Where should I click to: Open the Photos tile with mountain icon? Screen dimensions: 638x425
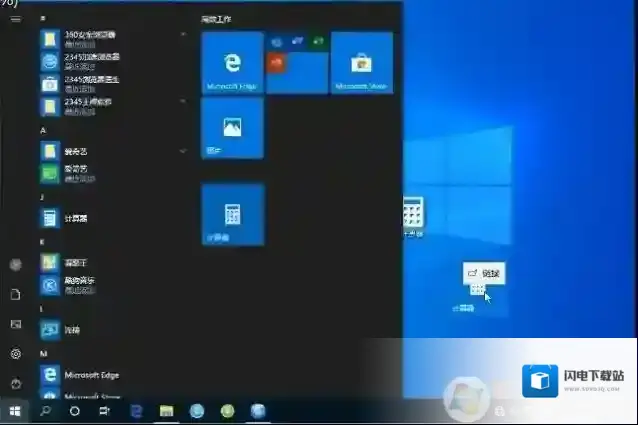[x=232, y=128]
